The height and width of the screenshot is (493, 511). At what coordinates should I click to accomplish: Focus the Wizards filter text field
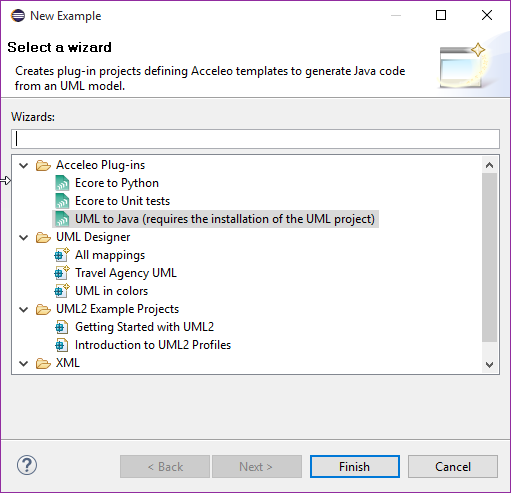click(x=255, y=139)
